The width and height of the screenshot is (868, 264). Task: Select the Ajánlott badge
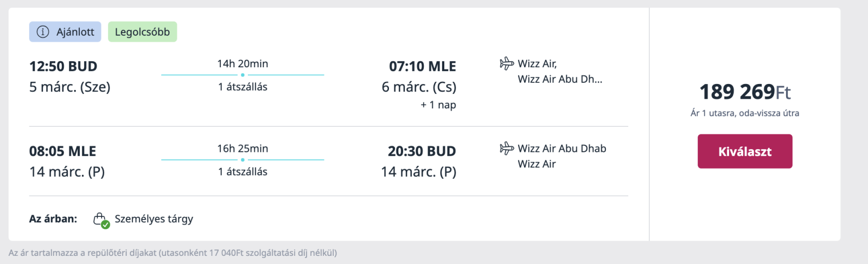65,32
